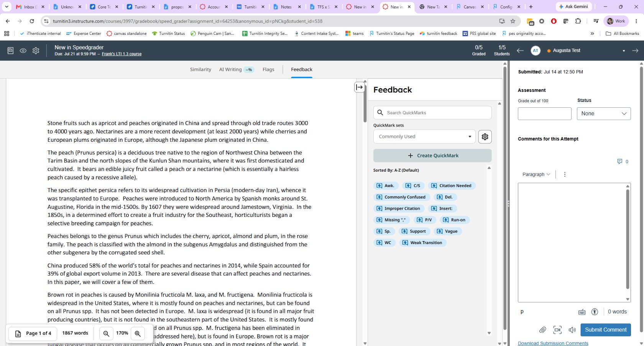Screen dimensions: 644x346
Task: Collapse the Feedback side panel arrow
Action: click(359, 87)
